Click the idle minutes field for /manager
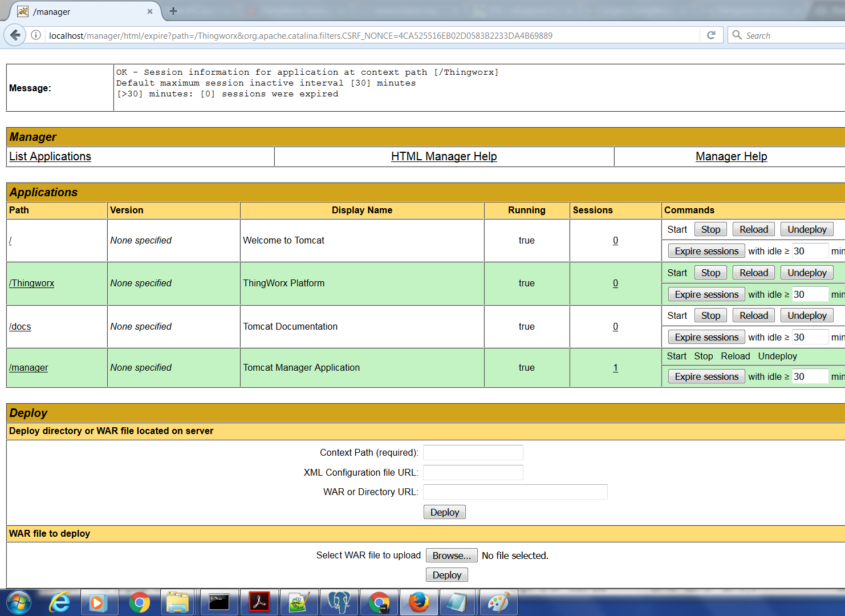845x616 pixels. point(810,376)
